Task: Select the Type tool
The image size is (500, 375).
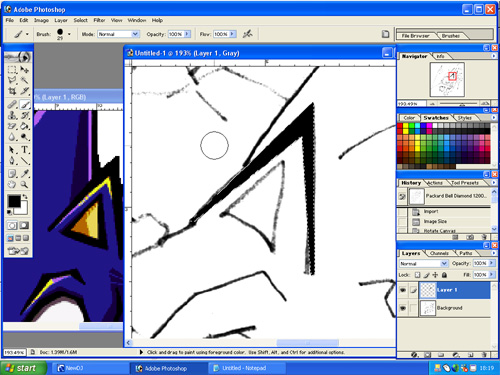Action: pyautogui.click(x=24, y=150)
